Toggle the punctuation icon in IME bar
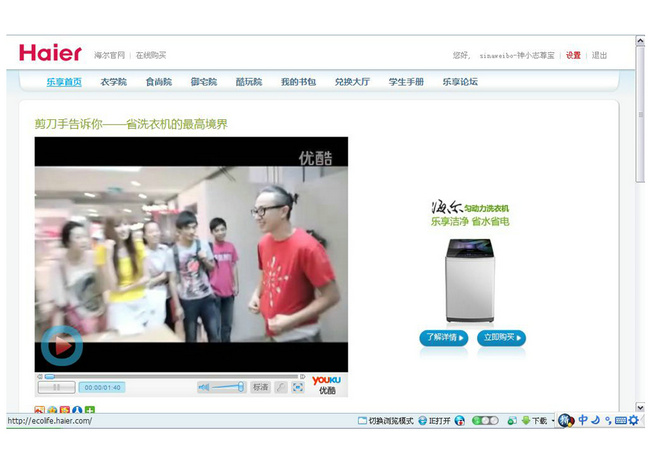This screenshot has width=650, height=459. 608,420
